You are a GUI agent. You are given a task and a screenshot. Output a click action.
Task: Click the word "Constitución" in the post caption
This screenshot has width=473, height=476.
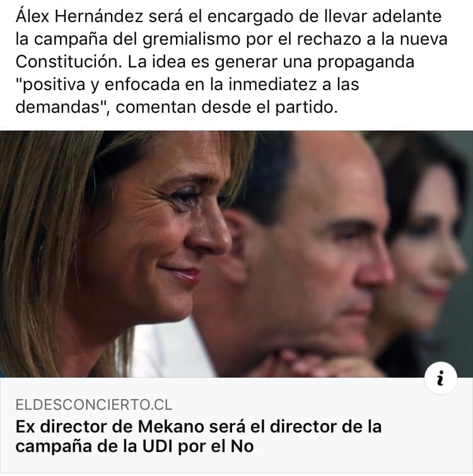[66, 62]
